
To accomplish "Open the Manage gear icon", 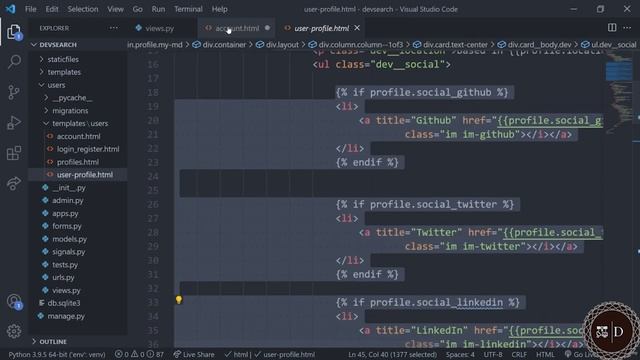I will (x=14, y=331).
